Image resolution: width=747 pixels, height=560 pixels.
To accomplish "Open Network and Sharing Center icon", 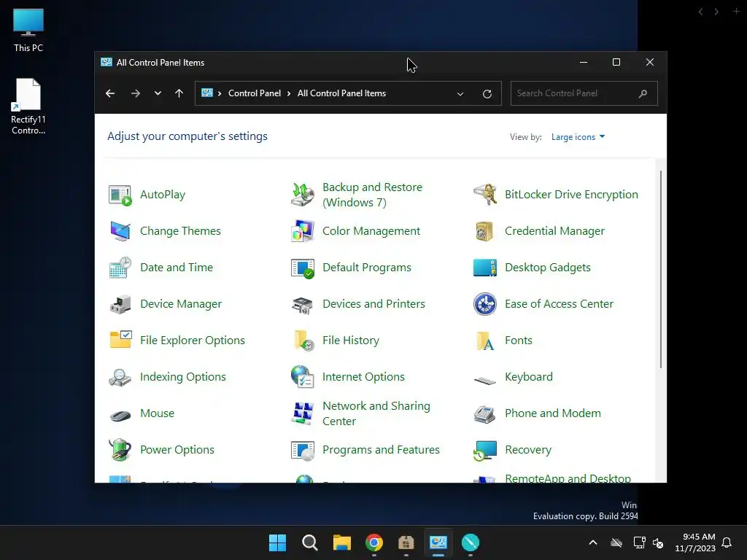I will click(x=303, y=413).
